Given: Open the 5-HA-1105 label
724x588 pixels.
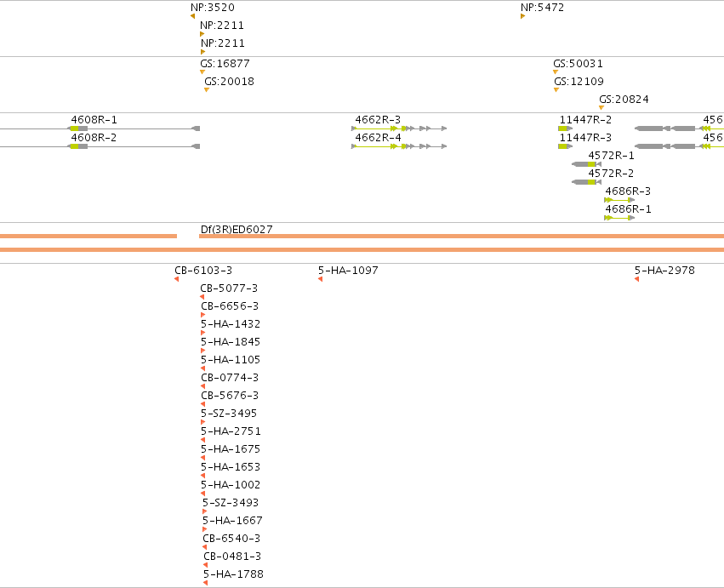Looking at the screenshot, I should click(x=231, y=359).
